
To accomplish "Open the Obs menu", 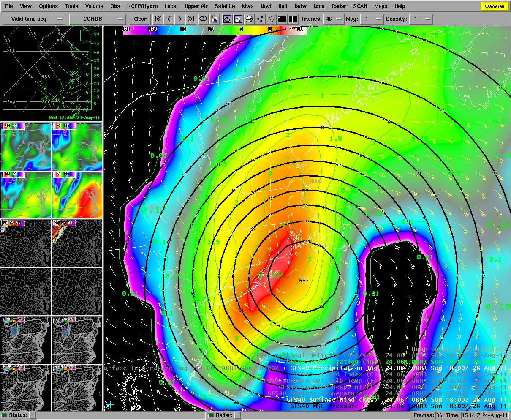I will click(x=115, y=6).
